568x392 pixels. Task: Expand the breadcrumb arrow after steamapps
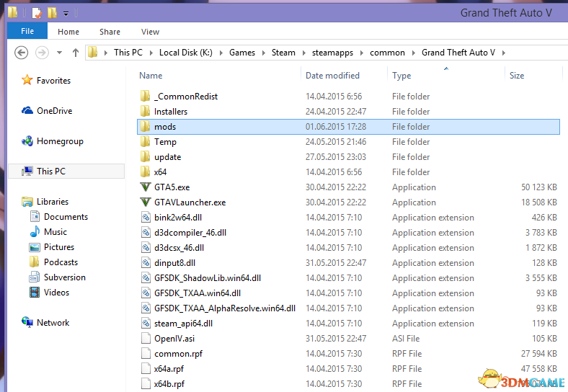pos(362,53)
